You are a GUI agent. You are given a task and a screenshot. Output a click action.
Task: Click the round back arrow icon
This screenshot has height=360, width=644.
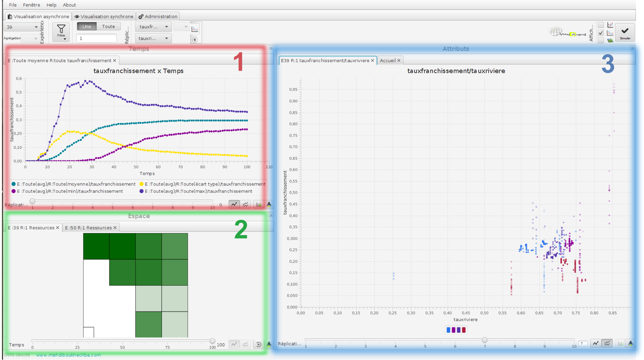pyautogui.click(x=195, y=40)
